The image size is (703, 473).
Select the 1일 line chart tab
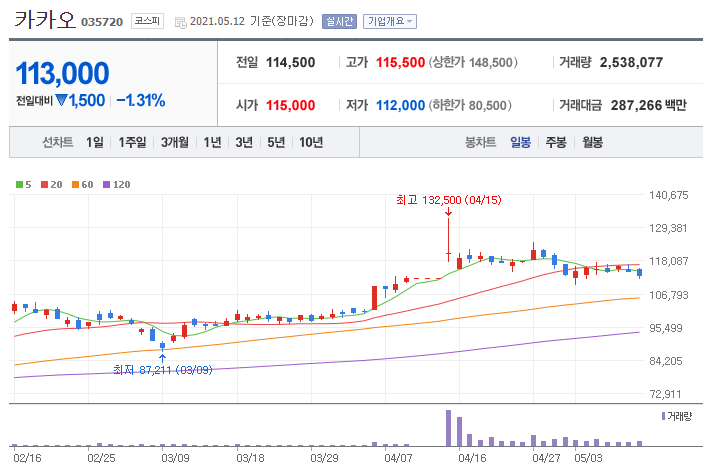95,142
